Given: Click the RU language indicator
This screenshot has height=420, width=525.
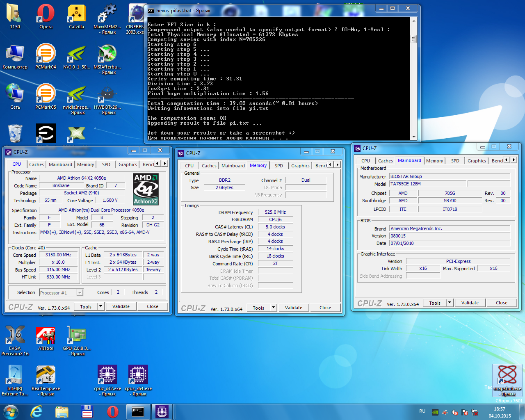Looking at the screenshot, I should click(422, 411).
